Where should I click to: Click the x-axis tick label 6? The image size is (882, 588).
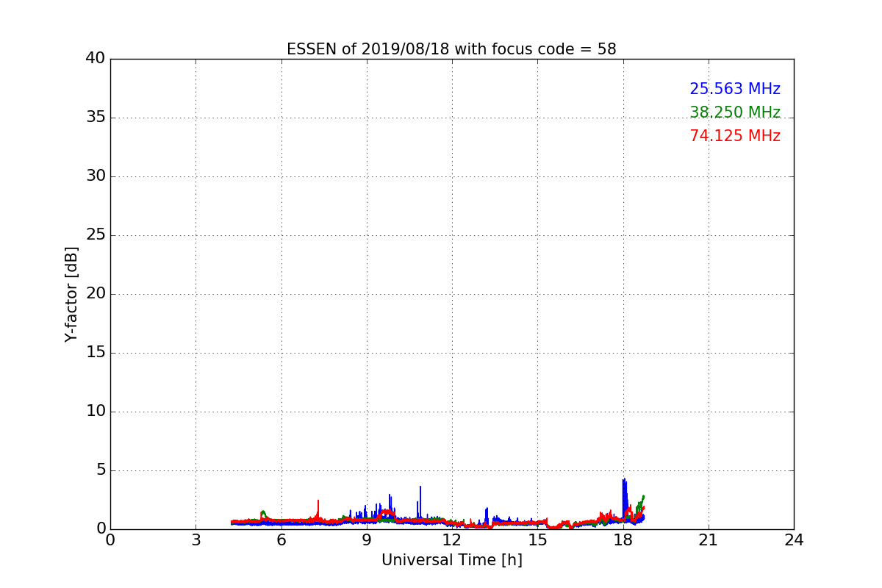click(281, 540)
